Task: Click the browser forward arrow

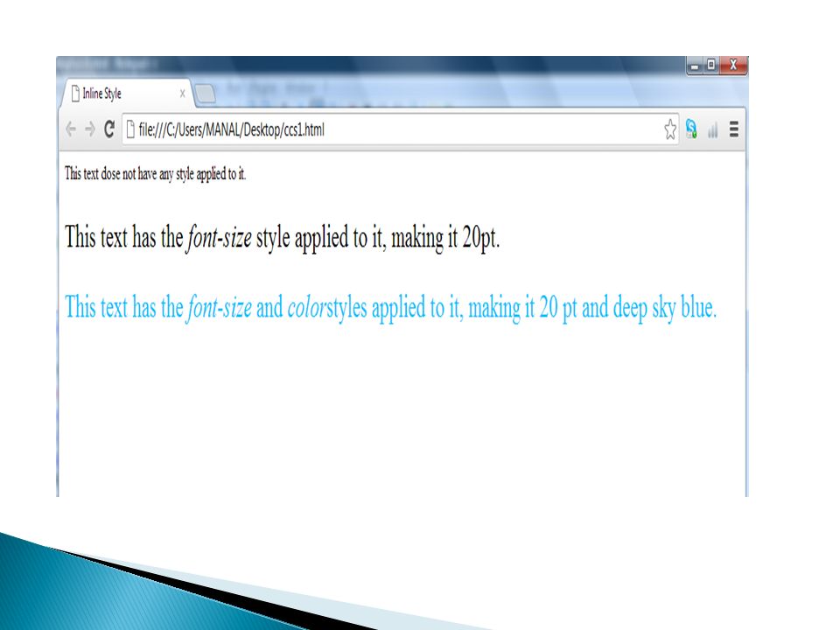Action: (x=90, y=129)
